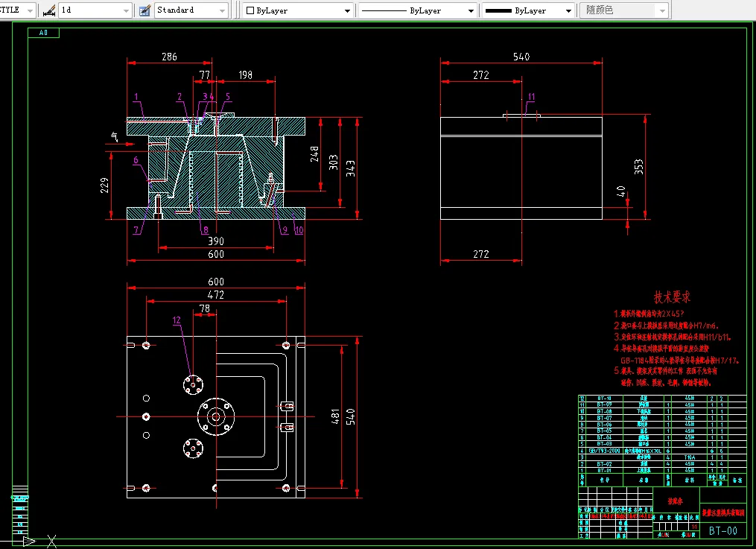Open the ByLayer lineweight dropdown
Viewport: 756px width, 549px height.
(568, 11)
